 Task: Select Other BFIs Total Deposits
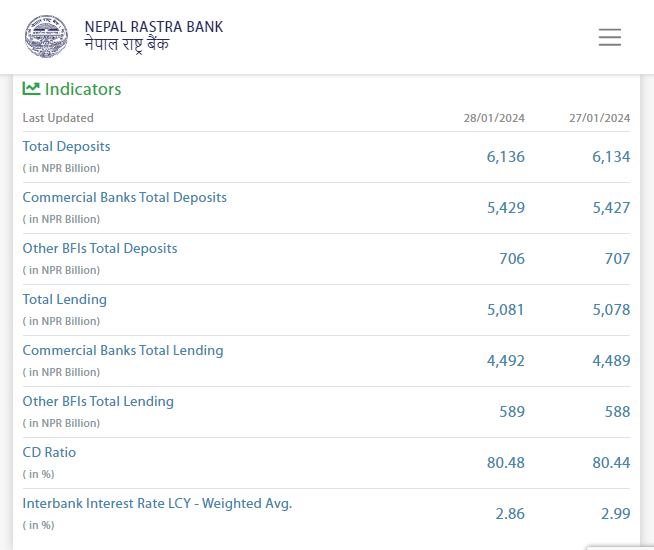(99, 248)
